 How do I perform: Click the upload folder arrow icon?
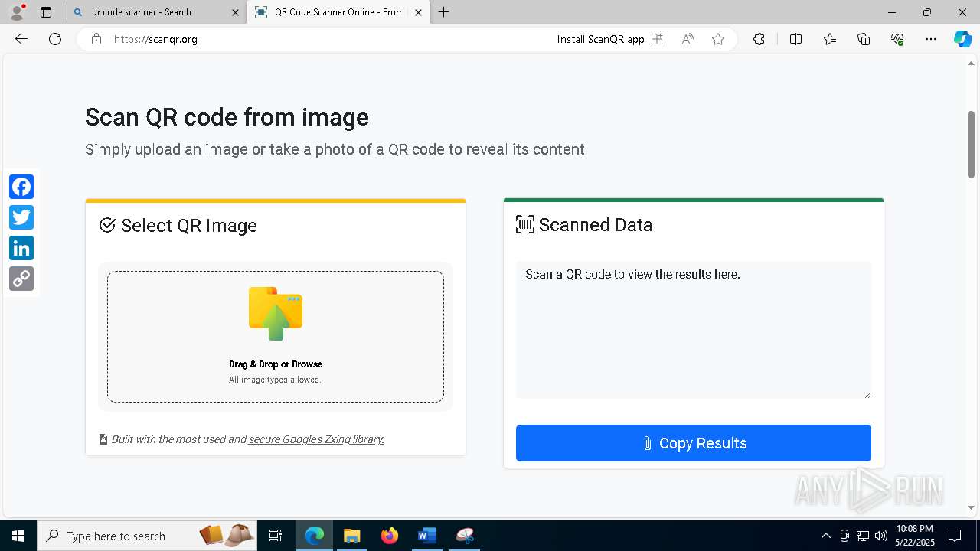pyautogui.click(x=276, y=313)
